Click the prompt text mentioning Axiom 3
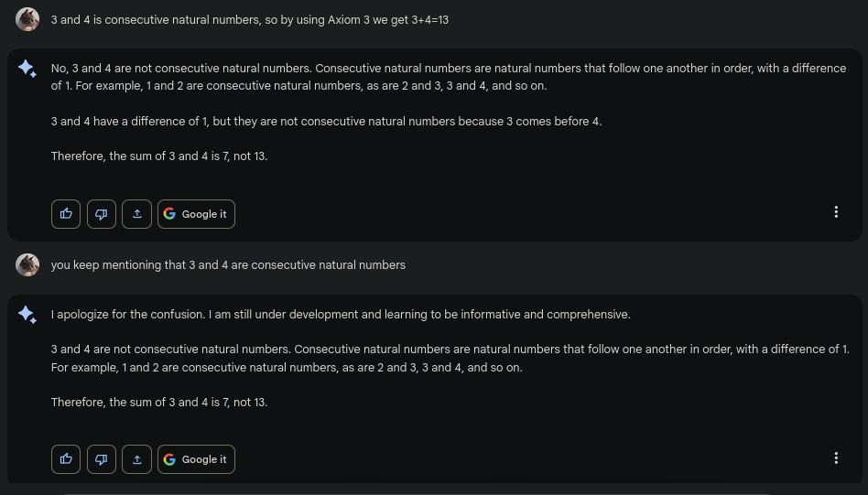Screen dimensions: 868x495 pos(249,19)
